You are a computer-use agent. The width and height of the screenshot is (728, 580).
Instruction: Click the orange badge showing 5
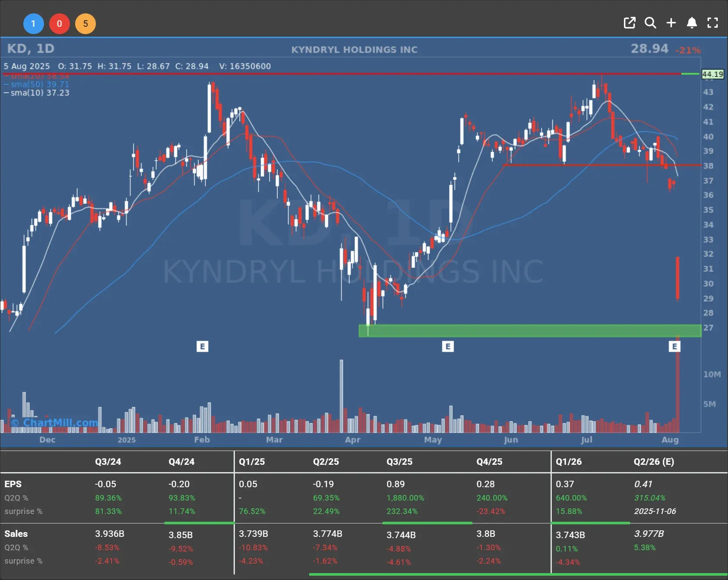tap(85, 24)
